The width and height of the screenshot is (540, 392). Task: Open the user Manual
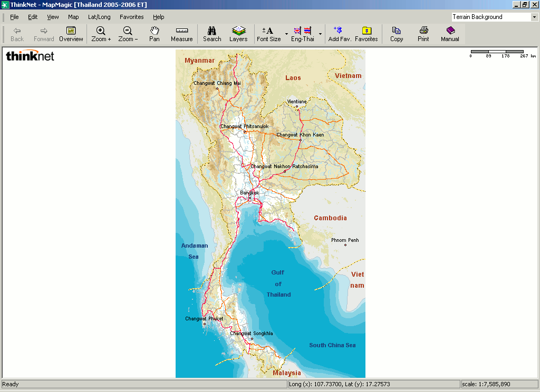pyautogui.click(x=450, y=34)
